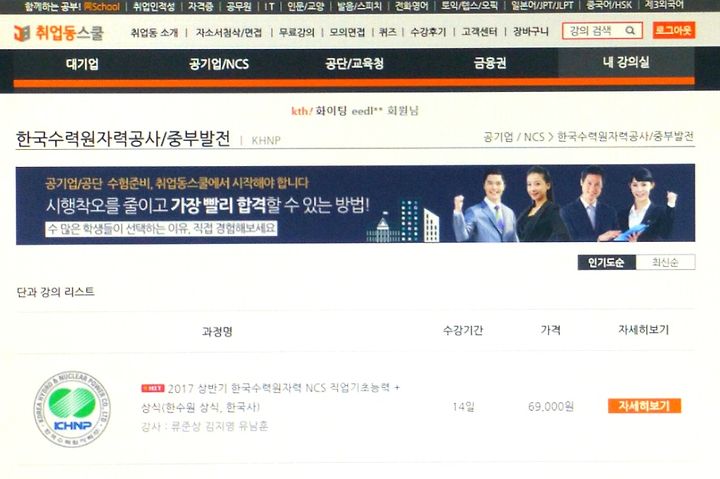
Task: Open 장바구니 menu
Action: tap(531, 32)
